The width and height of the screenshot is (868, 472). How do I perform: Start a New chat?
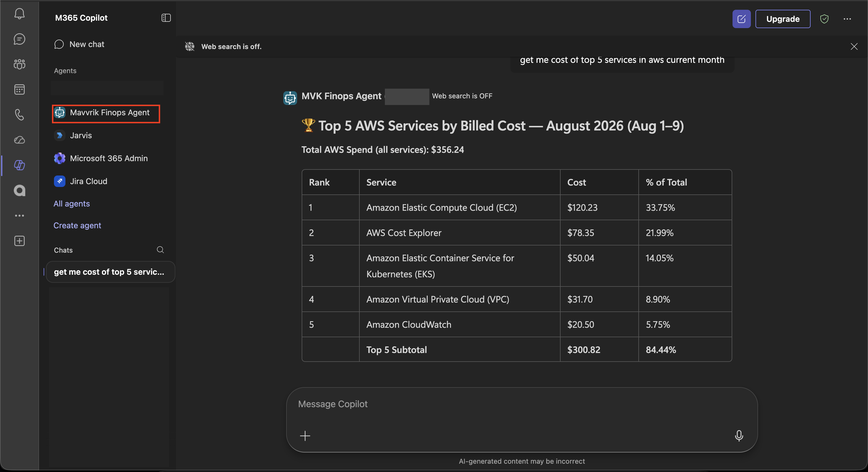click(x=80, y=44)
